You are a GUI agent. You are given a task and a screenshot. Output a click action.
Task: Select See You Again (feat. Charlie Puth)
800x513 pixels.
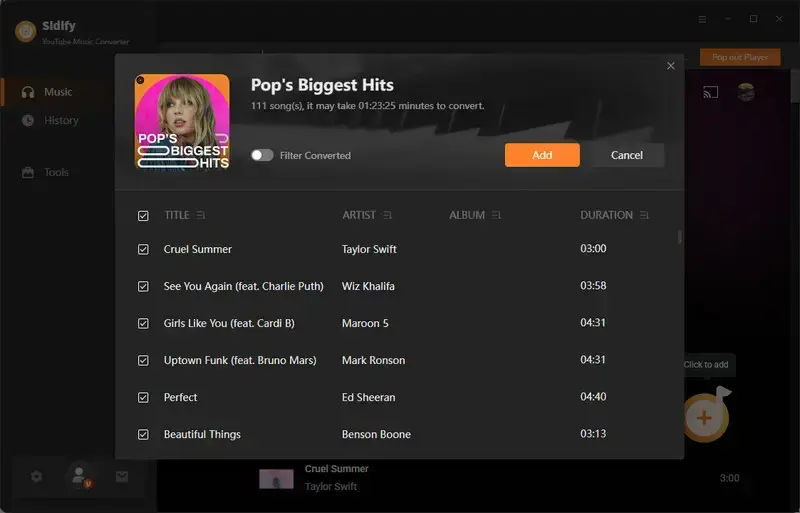[243, 286]
